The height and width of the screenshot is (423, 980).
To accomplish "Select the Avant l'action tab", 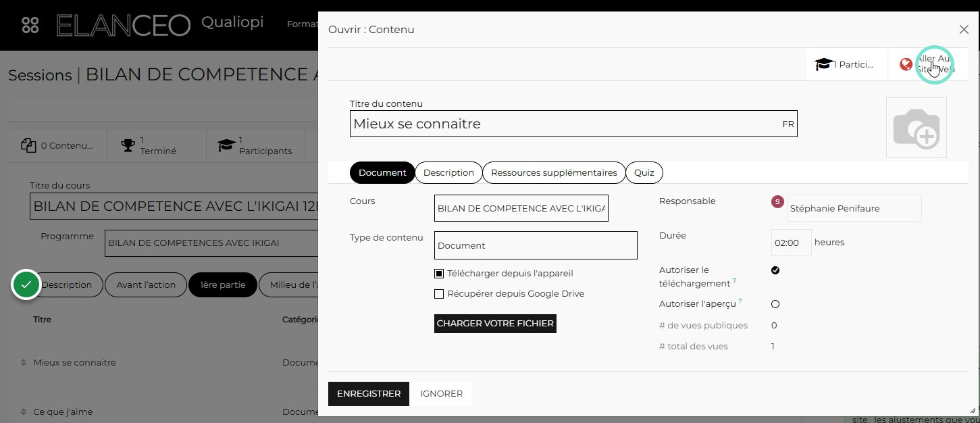I will (x=146, y=284).
